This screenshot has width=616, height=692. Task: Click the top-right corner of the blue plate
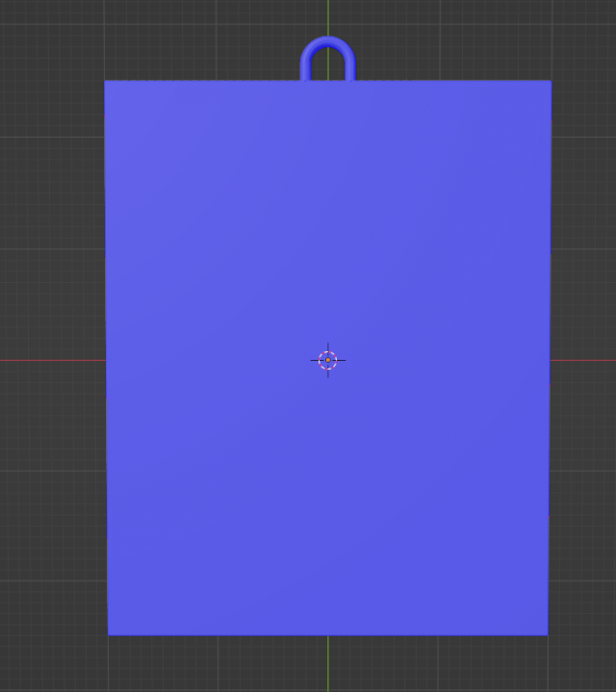(549, 83)
